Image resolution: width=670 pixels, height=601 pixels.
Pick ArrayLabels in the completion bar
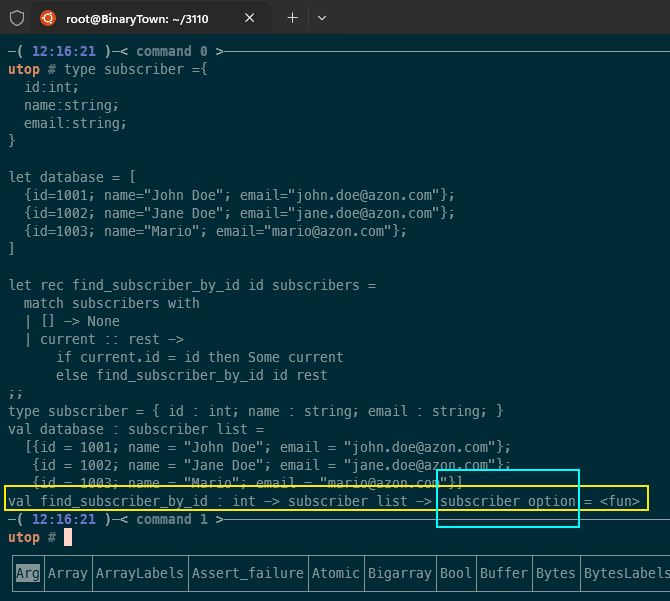point(139,573)
